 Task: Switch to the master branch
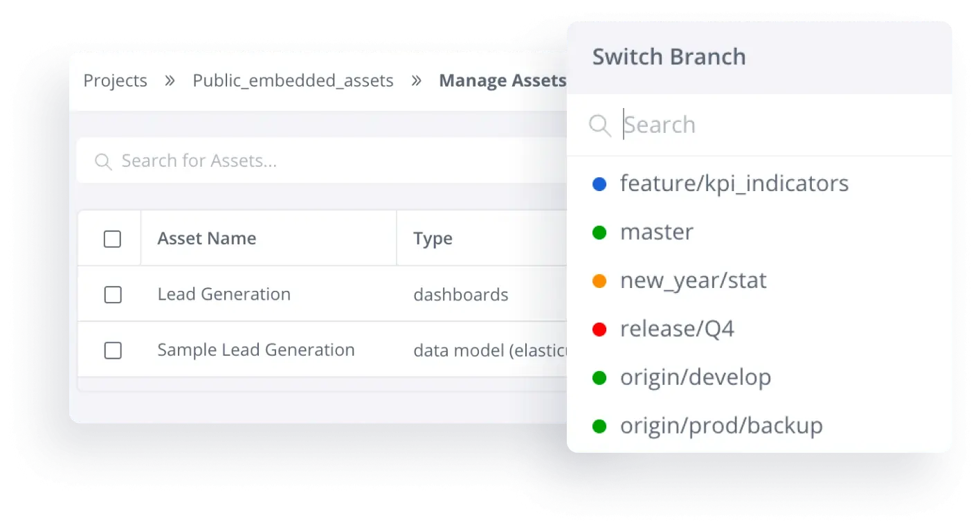(x=656, y=232)
